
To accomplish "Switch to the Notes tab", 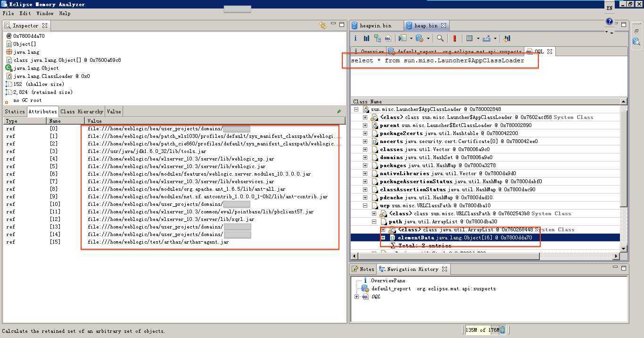I will [x=363, y=269].
